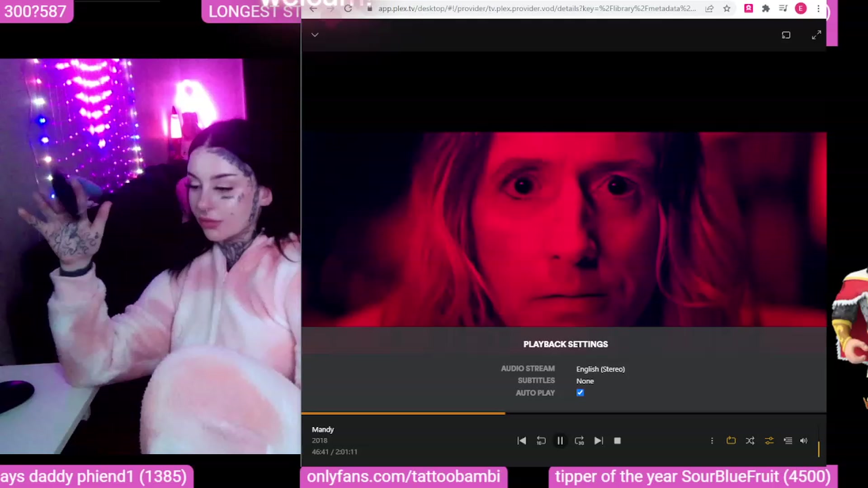Image resolution: width=868 pixels, height=488 pixels.
Task: Bookmark this page with the star
Action: click(x=726, y=8)
